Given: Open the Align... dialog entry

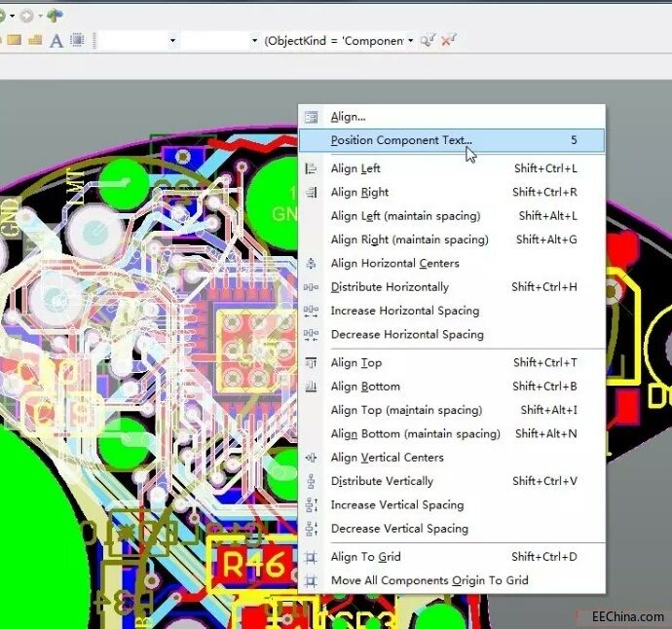Looking at the screenshot, I should 348,117.
